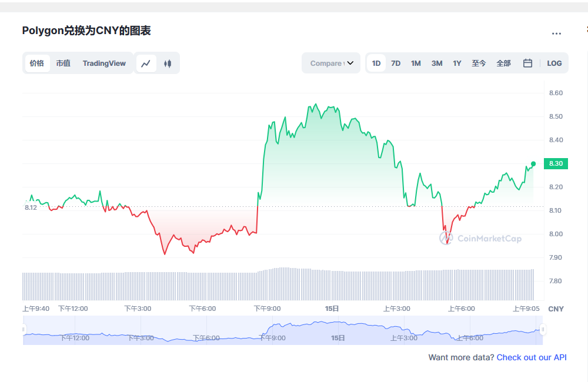Expand the Compare dropdown

[x=331, y=63]
